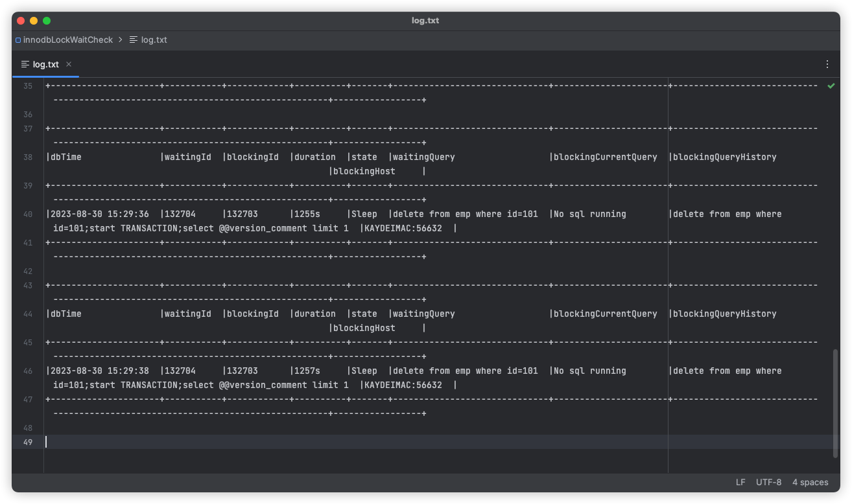852x504 pixels.
Task: Click the innodbLockWaitCheck project module icon
Action: point(18,40)
